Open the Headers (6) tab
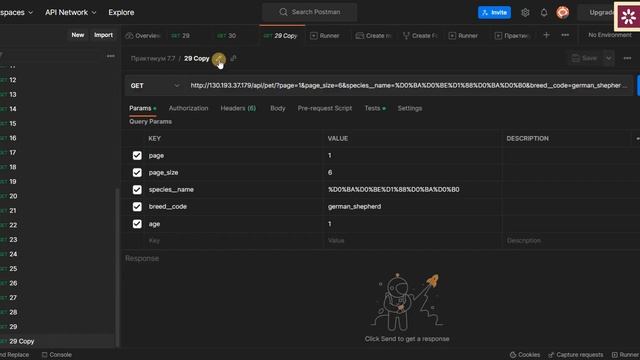 (x=238, y=108)
